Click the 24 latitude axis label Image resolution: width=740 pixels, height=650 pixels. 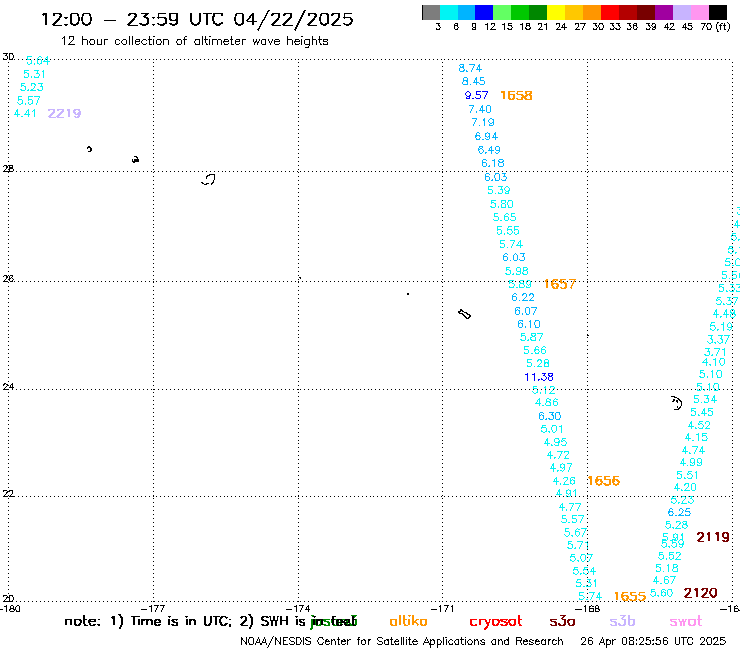8,387
